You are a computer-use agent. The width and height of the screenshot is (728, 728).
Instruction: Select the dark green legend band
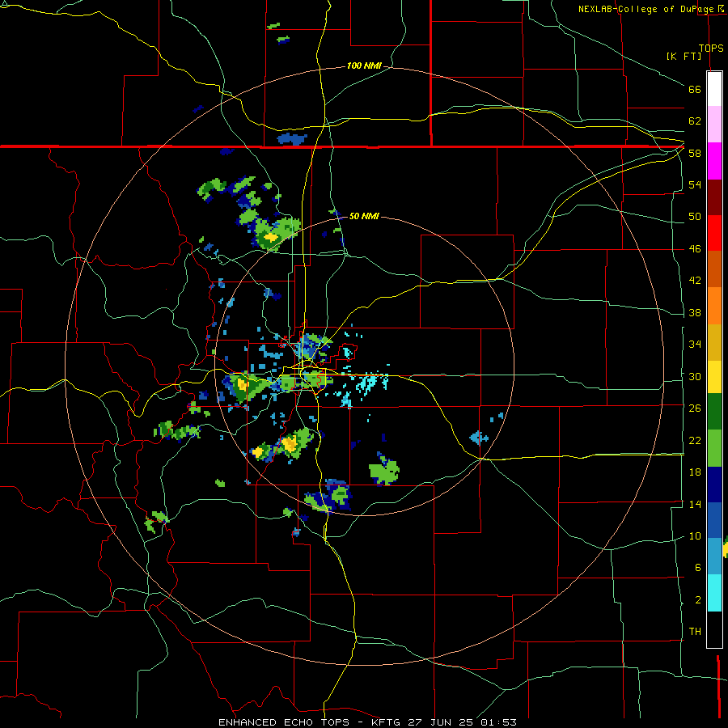714,412
